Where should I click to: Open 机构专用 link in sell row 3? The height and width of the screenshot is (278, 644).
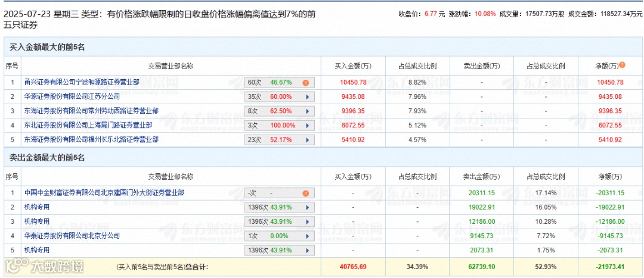(x=37, y=221)
